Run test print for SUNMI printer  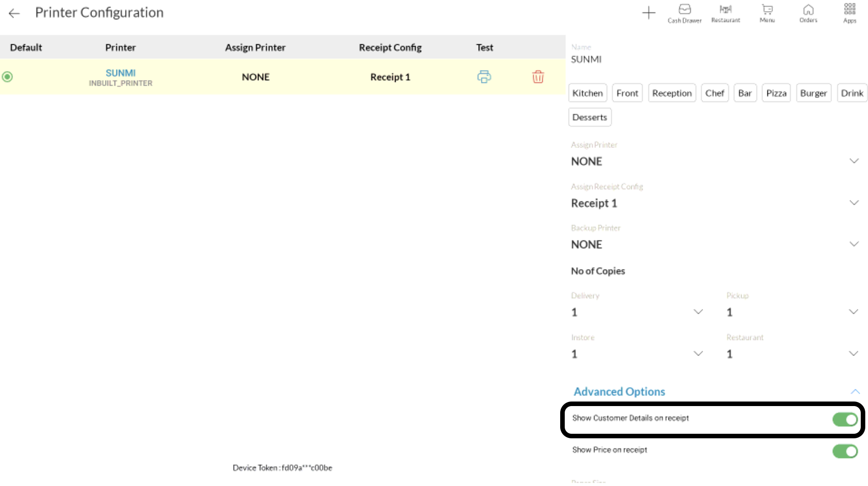click(484, 77)
